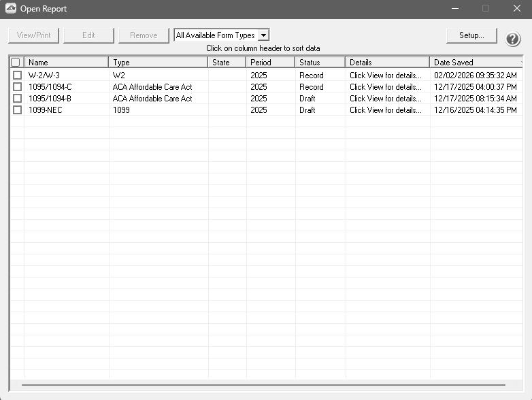Close the Open Report window
Screen dimensions: 532x400
pyautogui.click(x=516, y=9)
